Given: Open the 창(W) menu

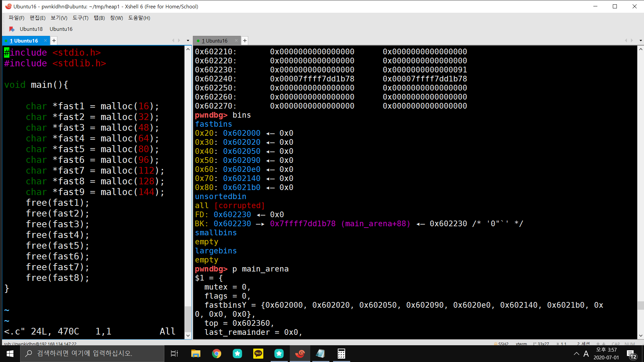Looking at the screenshot, I should 116,18.
